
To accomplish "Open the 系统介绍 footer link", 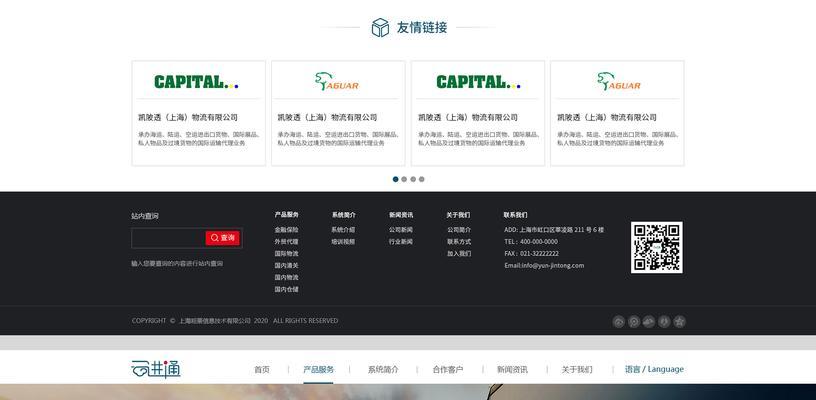I will 343,229.
